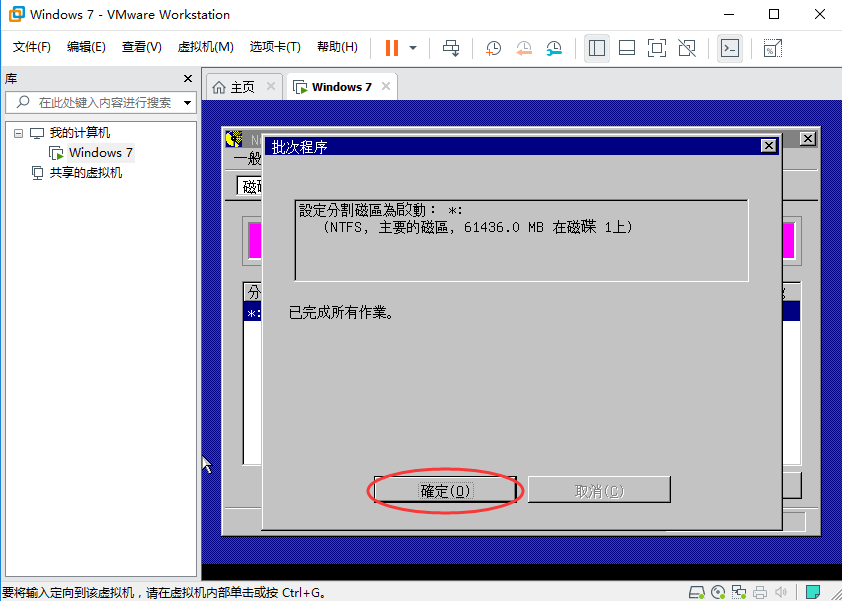
Task: Open the 文件(F) menu
Action: pos(32,47)
